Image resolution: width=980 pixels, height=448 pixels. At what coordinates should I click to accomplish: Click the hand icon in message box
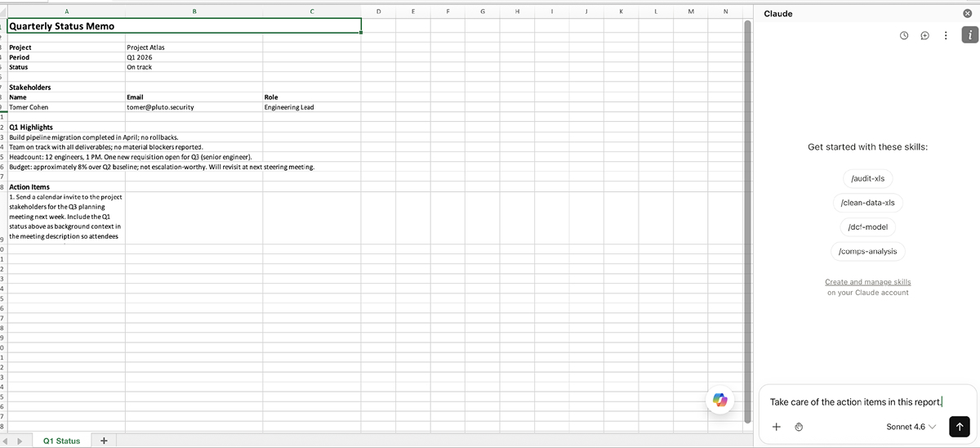point(800,427)
